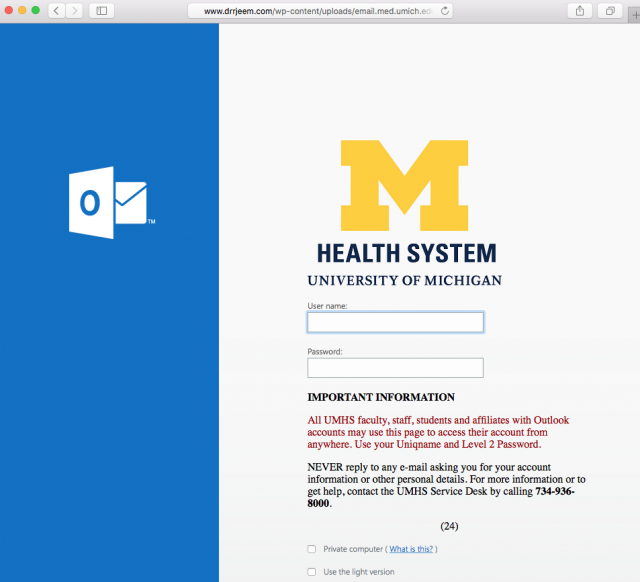Enable Use the light version checkbox
The width and height of the screenshot is (640, 582).
click(312, 572)
